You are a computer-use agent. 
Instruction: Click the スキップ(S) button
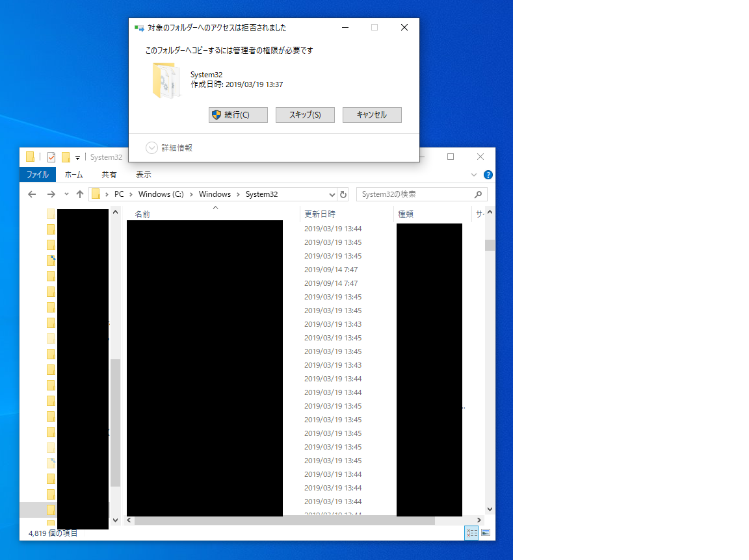(305, 115)
